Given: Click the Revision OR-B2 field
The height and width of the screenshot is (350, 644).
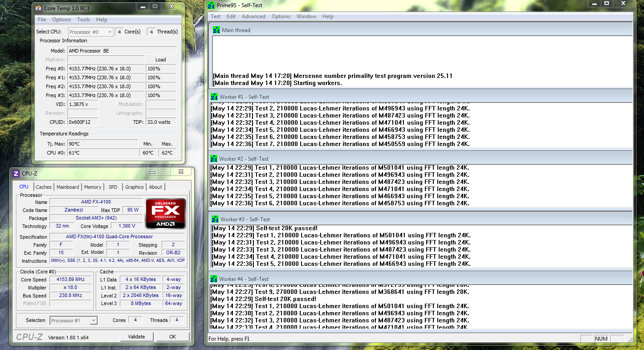Looking at the screenshot, I should (173, 253).
